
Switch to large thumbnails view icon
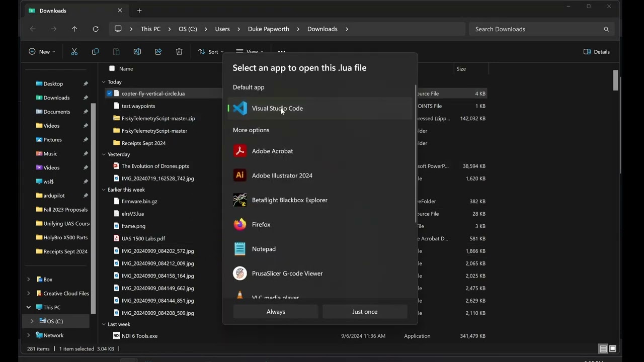(613, 349)
